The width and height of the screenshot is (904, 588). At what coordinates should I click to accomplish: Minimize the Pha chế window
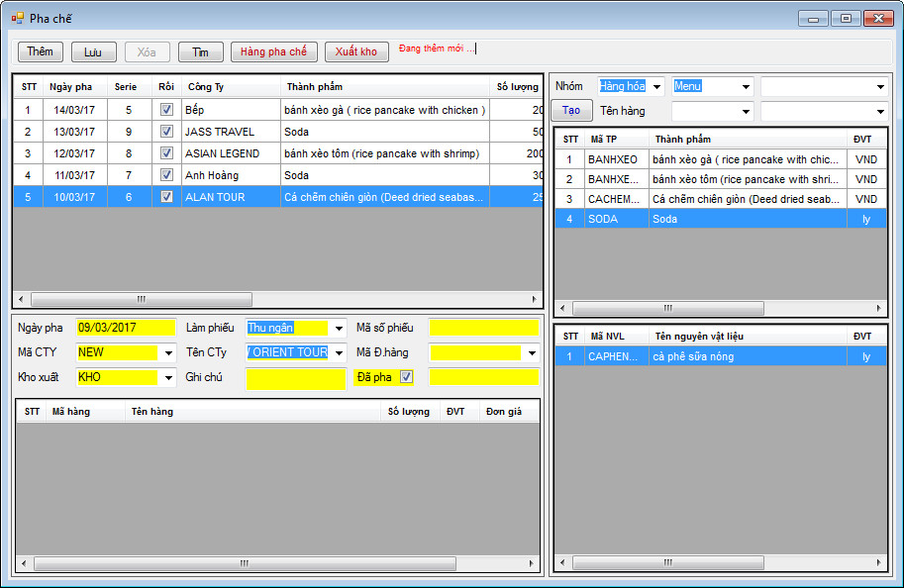(x=814, y=19)
